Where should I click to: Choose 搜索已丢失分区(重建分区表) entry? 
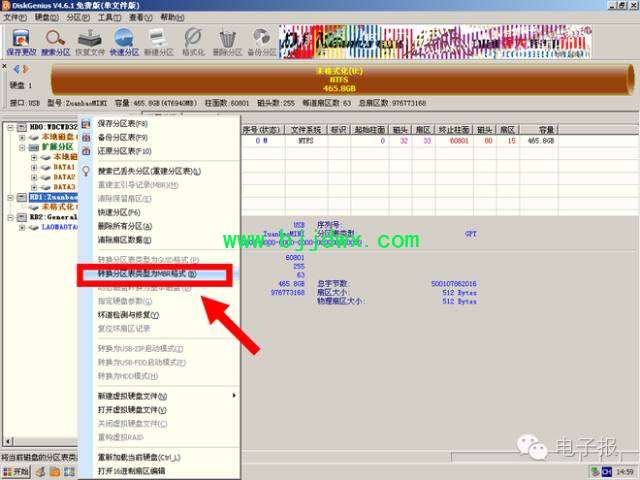tap(149, 171)
